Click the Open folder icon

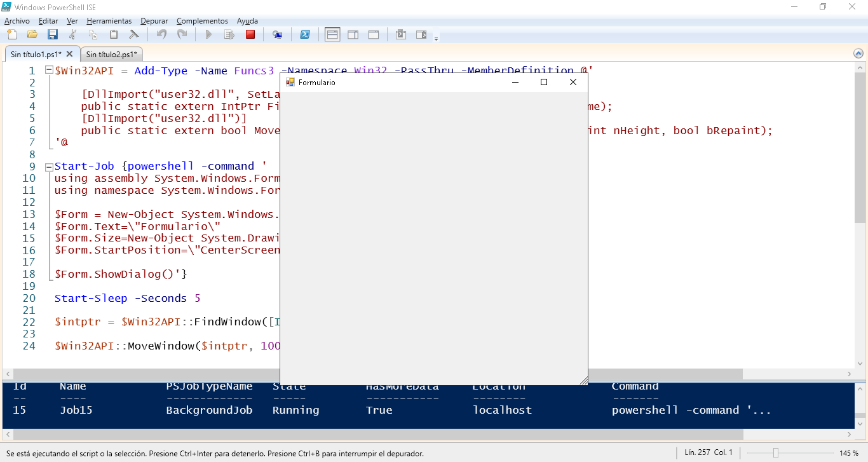(32, 34)
